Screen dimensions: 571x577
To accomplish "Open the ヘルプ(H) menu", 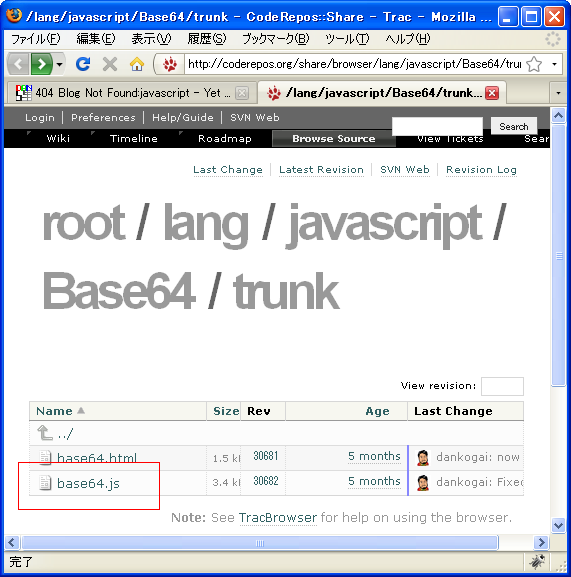I will (408, 39).
